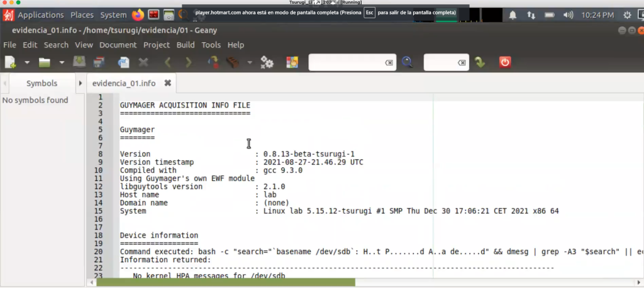Jump to entered line green arrow
The width and height of the screenshot is (644, 288).
480,62
